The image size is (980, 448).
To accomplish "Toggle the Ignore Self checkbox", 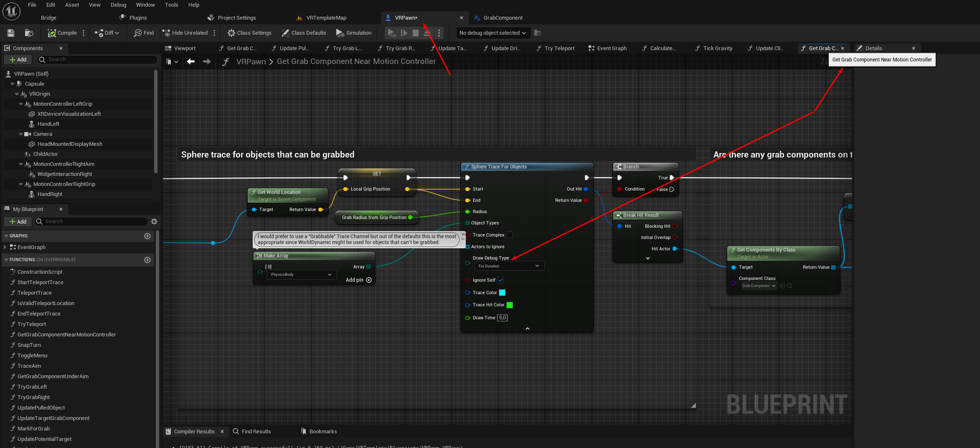I will point(501,280).
